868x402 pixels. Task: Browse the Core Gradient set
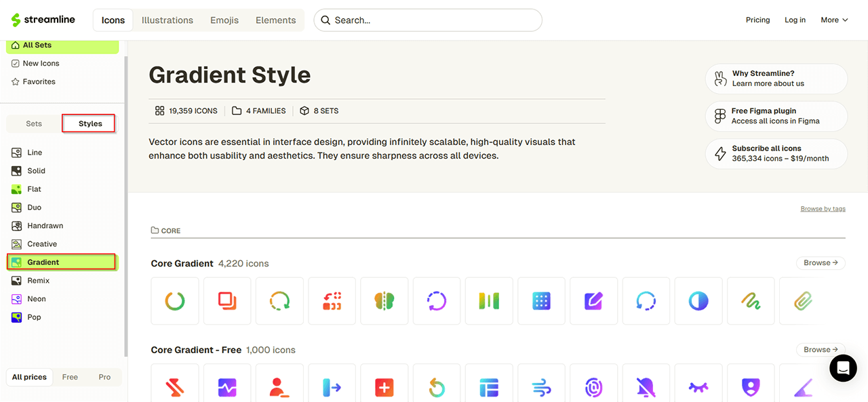(820, 263)
